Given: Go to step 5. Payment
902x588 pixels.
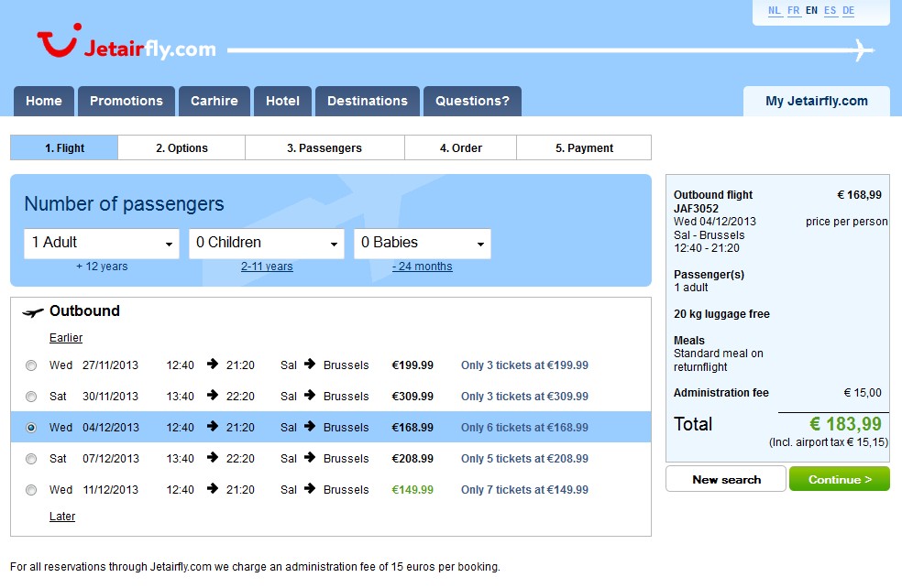Looking at the screenshot, I should [584, 147].
